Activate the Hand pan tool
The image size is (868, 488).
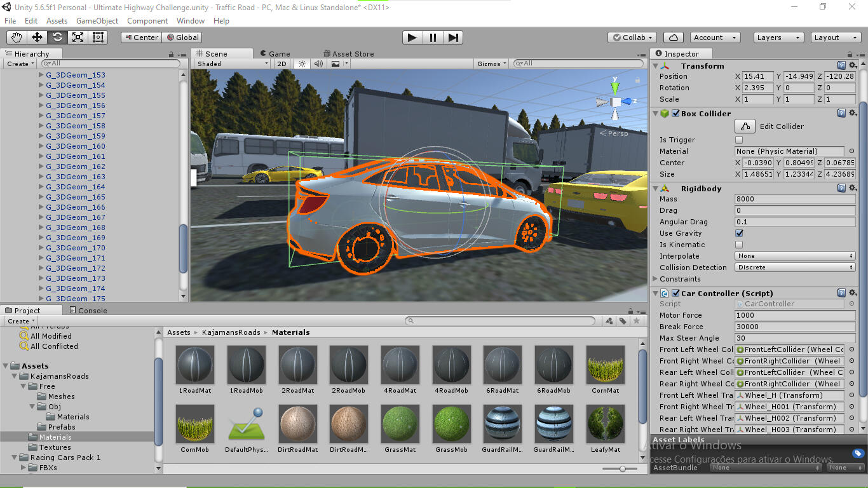pyautogui.click(x=17, y=37)
